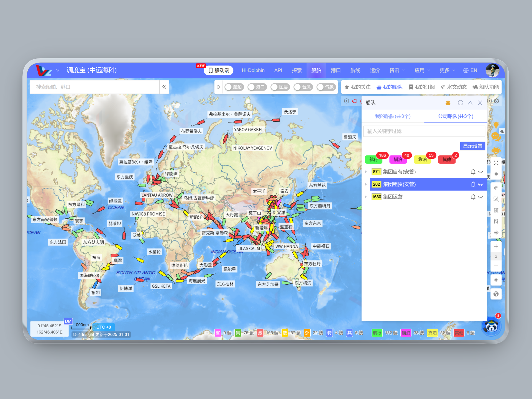Toggle the 台风 typhoon switch

(303, 87)
